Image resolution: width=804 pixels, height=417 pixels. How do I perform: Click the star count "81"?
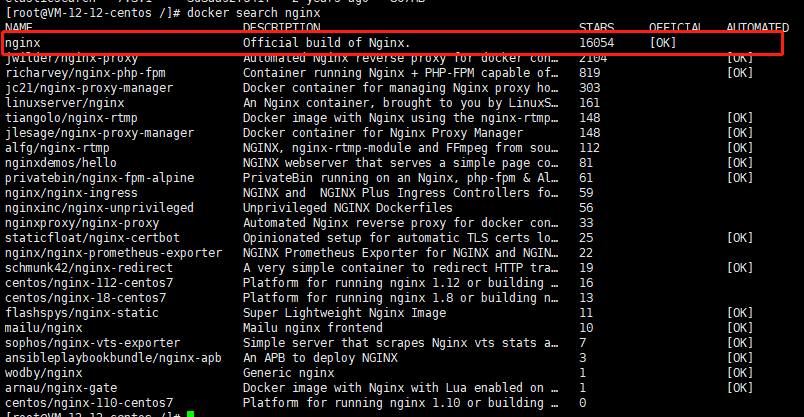pos(586,163)
